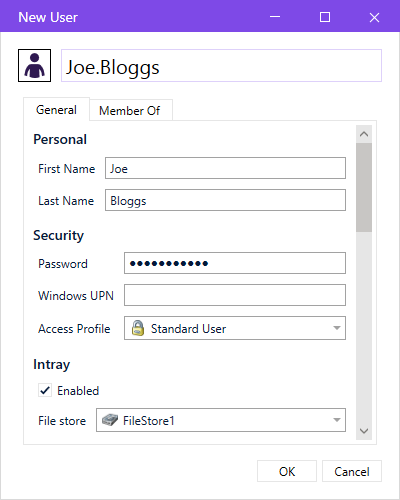400x500 pixels.
Task: Maximize the New User window
Action: tap(325, 17)
